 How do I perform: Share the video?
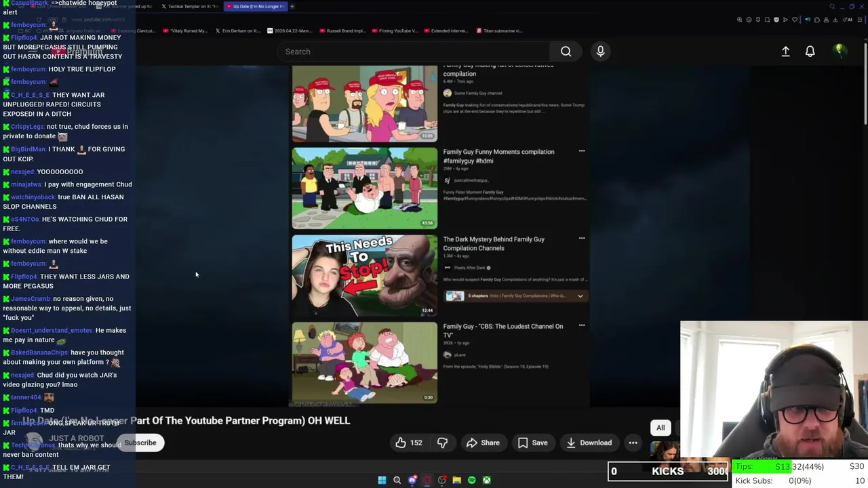click(x=483, y=443)
